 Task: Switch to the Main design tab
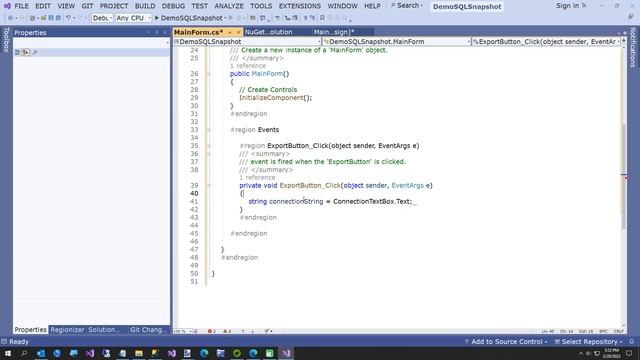pyautogui.click(x=333, y=32)
